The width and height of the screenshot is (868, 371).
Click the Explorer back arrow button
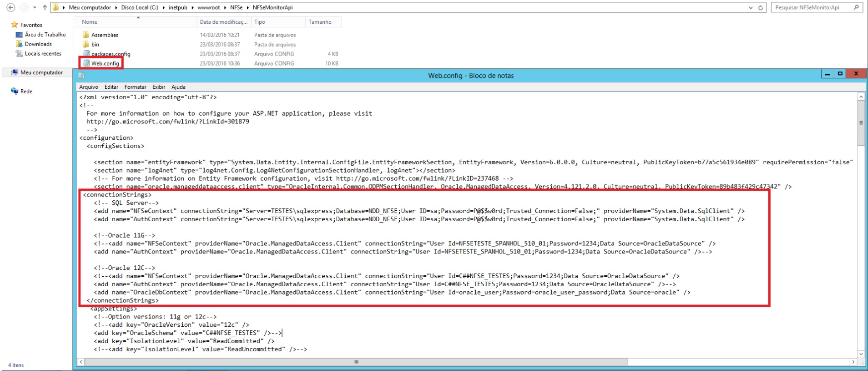tap(10, 7)
